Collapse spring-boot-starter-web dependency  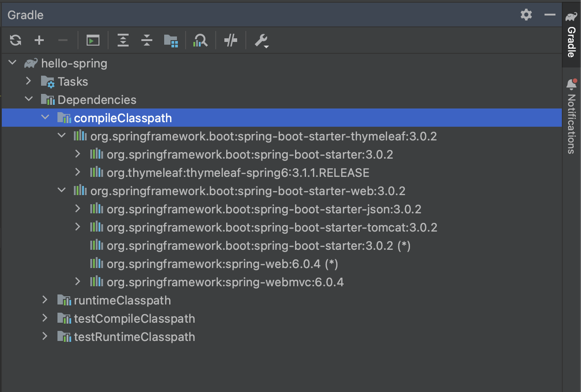click(x=61, y=191)
